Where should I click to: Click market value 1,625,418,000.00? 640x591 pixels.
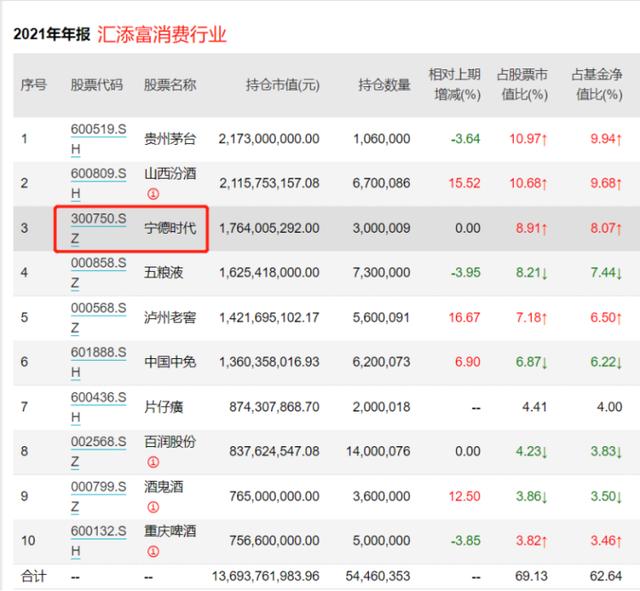click(269, 273)
